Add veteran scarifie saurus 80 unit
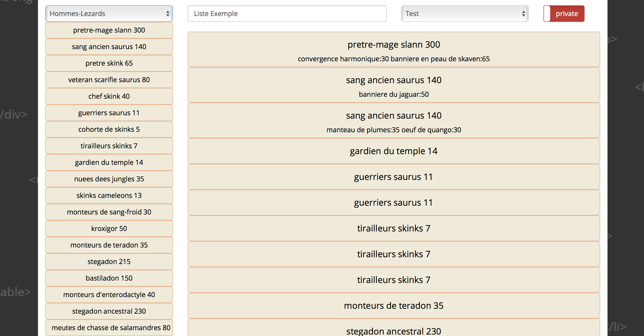Image resolution: width=644 pixels, height=336 pixels. click(109, 80)
